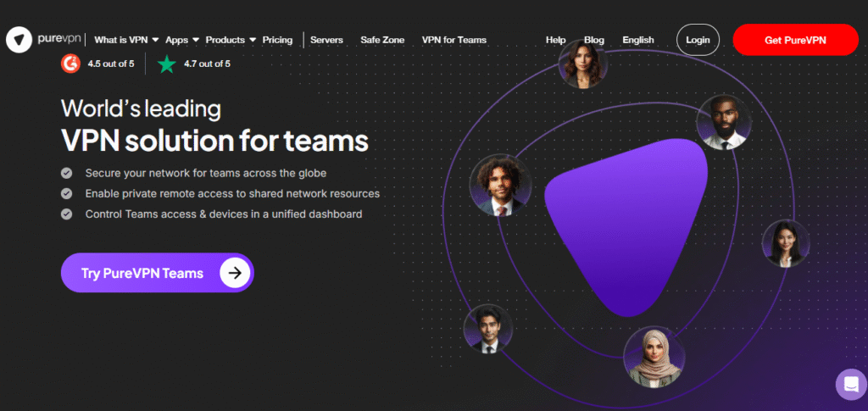This screenshot has height=411, width=868.
Task: Expand the What is VPN dropdown
Action: 126,40
